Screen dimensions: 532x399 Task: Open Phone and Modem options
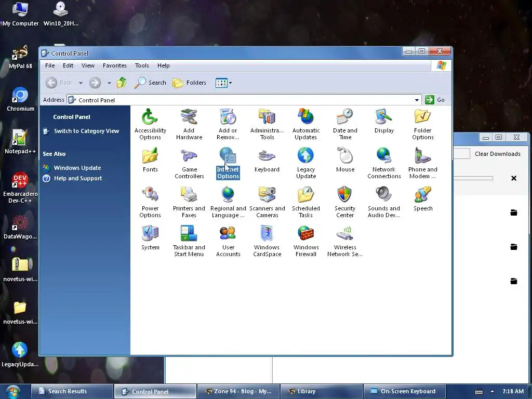(x=423, y=163)
